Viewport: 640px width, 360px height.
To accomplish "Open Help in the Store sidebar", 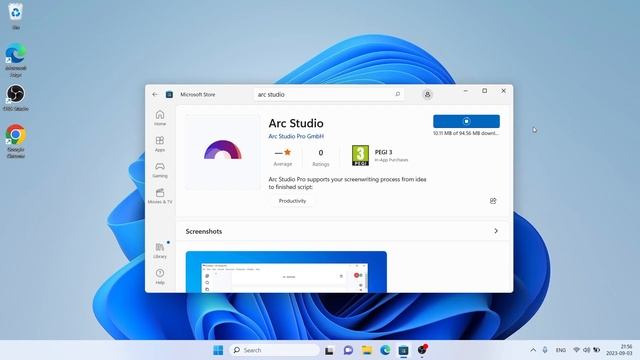I will (x=160, y=276).
